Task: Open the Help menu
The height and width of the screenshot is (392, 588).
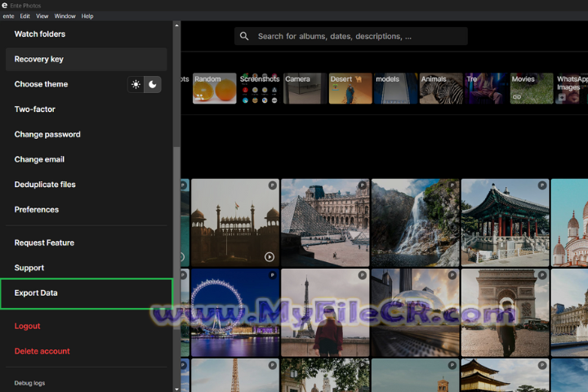Action: [87, 16]
